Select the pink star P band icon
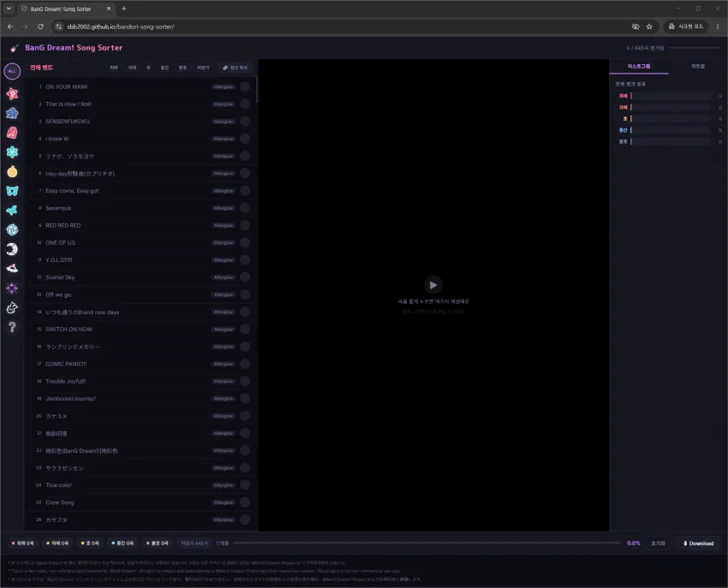The height and width of the screenshot is (588, 728). 12,94
